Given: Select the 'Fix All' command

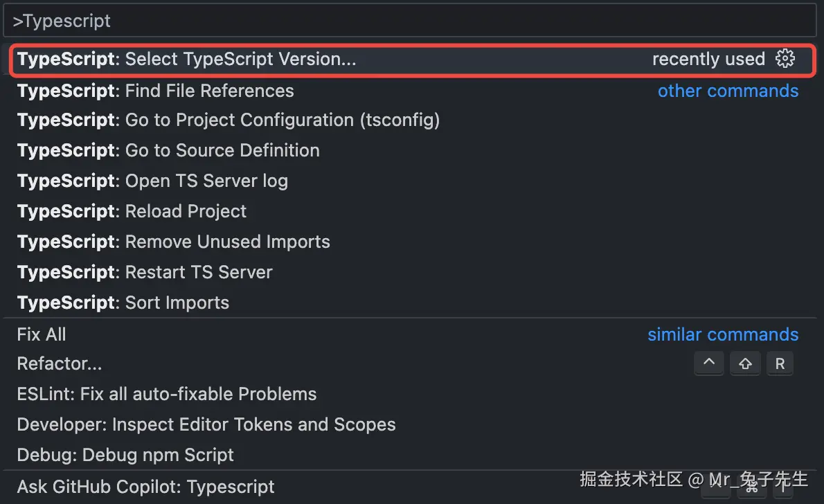Looking at the screenshot, I should pyautogui.click(x=42, y=334).
